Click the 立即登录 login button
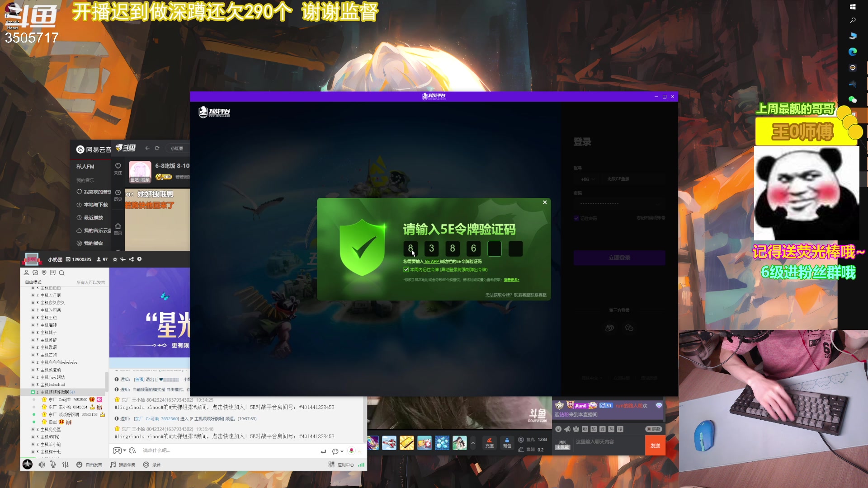 (619, 258)
